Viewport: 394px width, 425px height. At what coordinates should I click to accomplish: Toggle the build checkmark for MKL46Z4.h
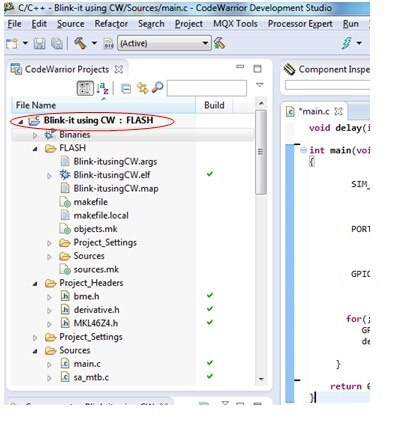click(x=210, y=322)
